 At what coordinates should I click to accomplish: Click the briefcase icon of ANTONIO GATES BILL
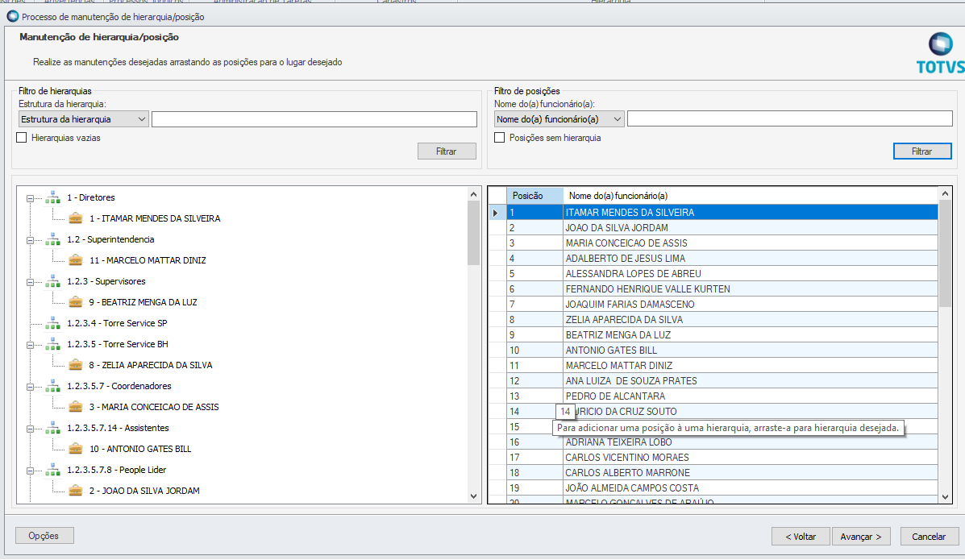coord(76,449)
